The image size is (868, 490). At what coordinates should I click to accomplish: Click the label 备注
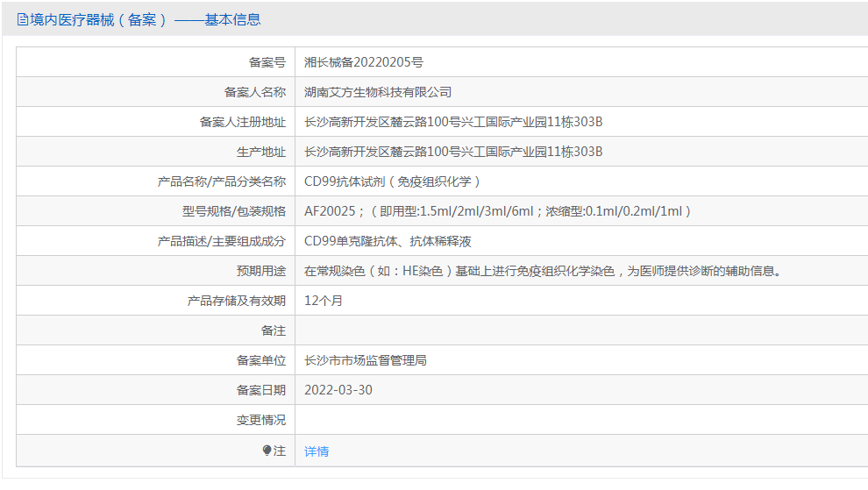(x=274, y=331)
